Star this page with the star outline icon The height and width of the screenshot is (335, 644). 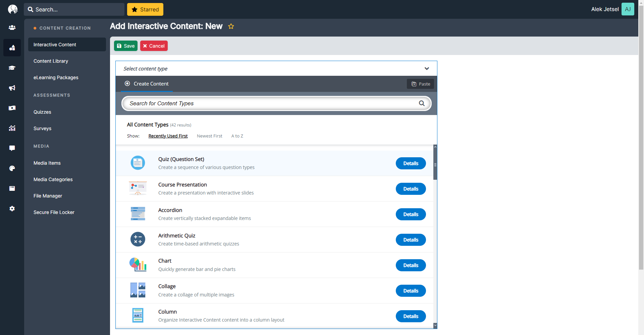click(231, 26)
